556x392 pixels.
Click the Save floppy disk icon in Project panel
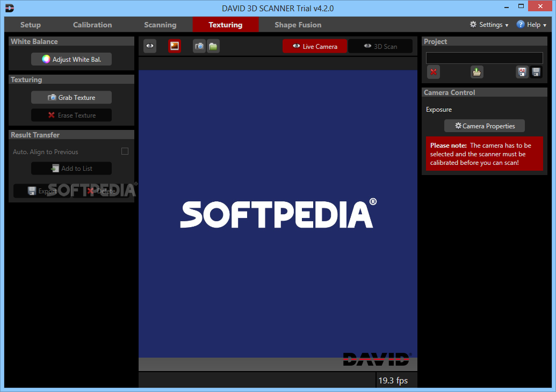click(x=536, y=72)
